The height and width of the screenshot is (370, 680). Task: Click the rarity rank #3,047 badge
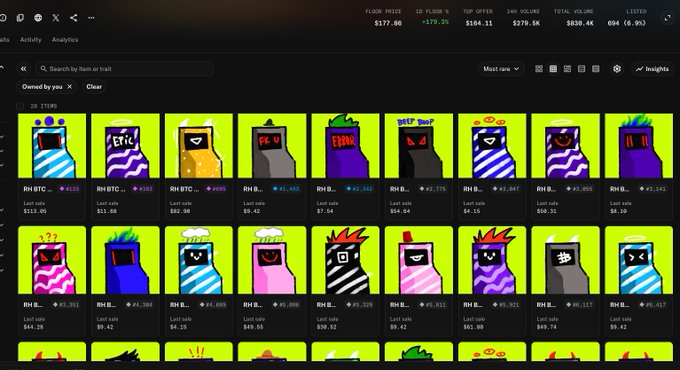(506, 189)
